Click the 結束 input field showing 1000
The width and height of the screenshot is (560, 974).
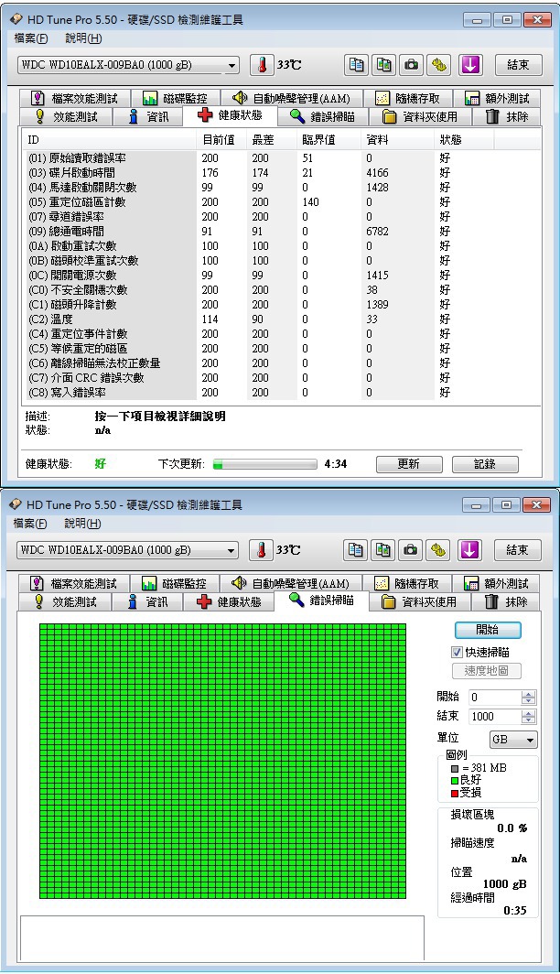[x=495, y=717]
